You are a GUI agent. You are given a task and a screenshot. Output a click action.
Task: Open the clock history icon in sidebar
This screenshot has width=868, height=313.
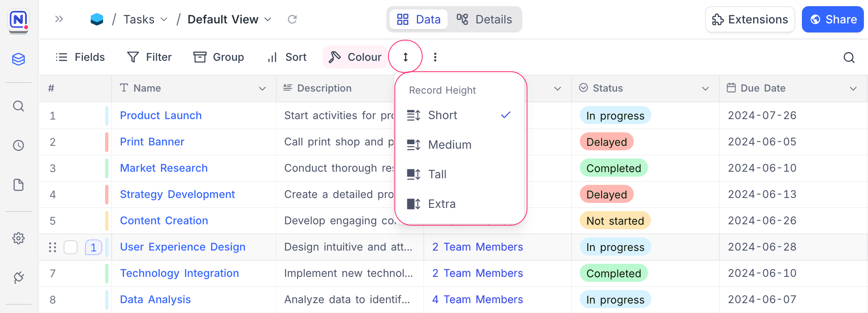tap(18, 145)
